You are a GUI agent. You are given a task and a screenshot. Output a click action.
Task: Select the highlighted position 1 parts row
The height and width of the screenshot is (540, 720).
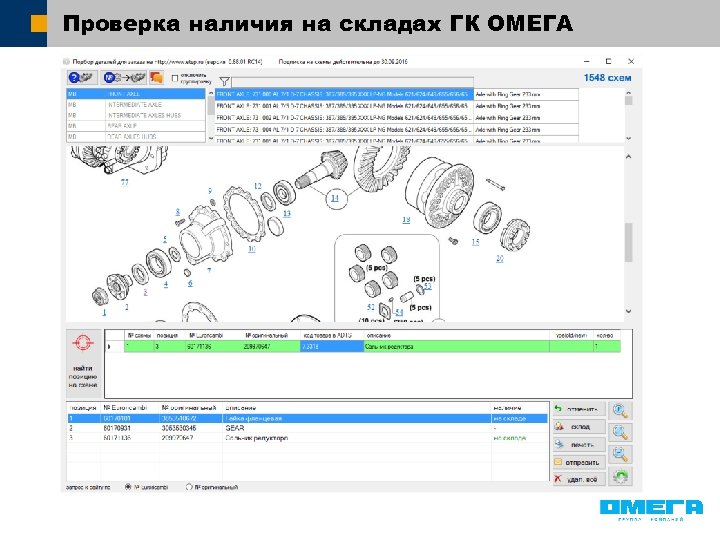click(307, 418)
